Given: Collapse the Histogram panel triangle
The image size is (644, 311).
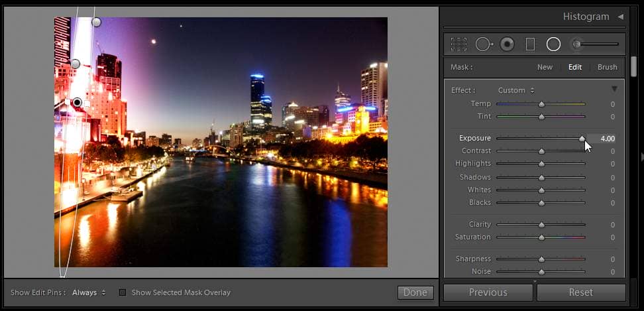Looking at the screenshot, I should tap(621, 16).
